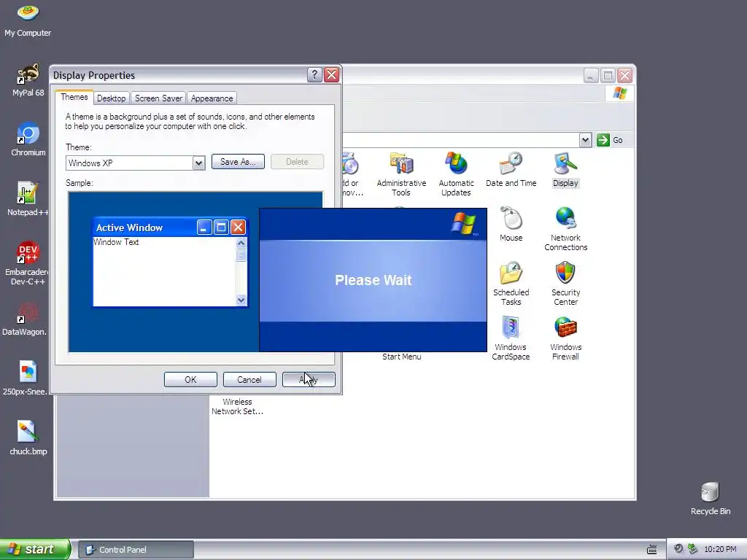Click Cancel in Display Properties
Viewport: 747px width, 560px height.
click(249, 379)
